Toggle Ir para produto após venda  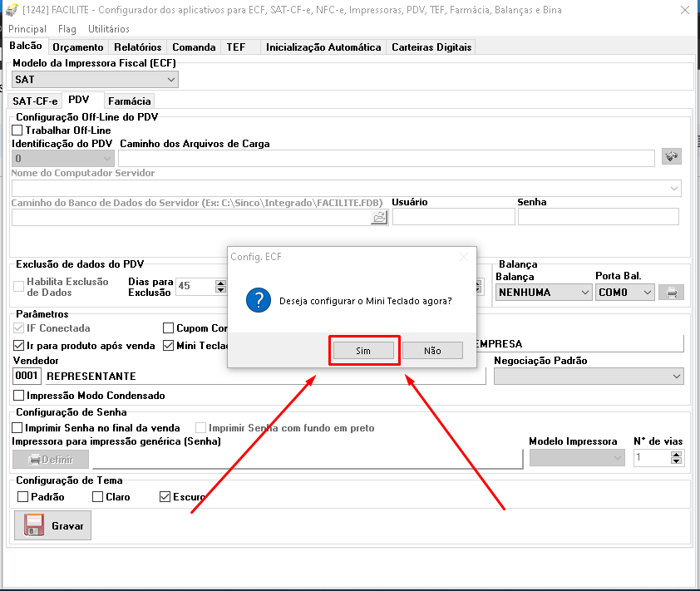coord(19,346)
